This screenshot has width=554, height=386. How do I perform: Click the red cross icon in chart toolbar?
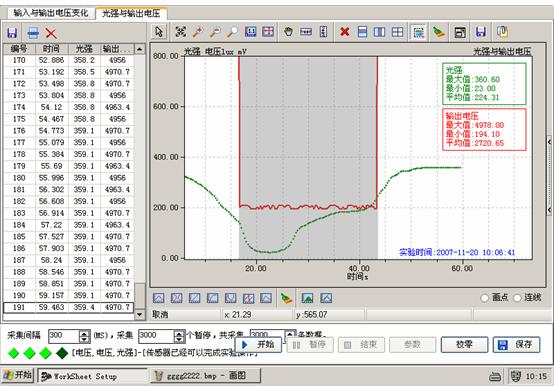coord(345,32)
